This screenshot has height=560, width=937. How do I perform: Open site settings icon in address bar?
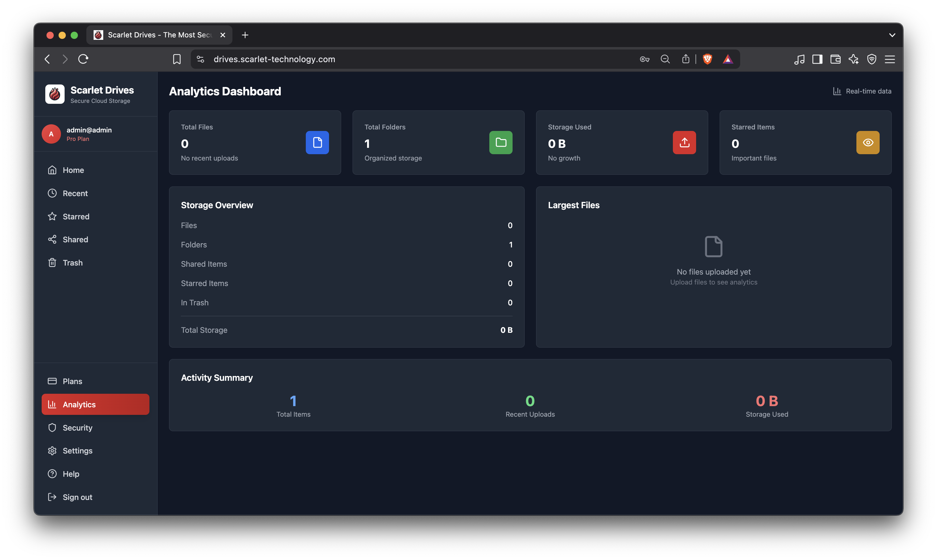click(x=200, y=59)
